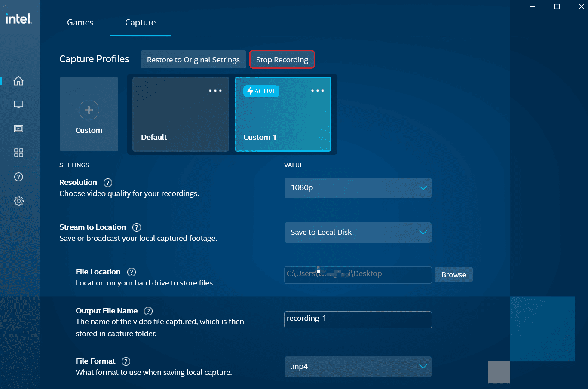Click the help icon next to Resolution
Image resolution: width=588 pixels, height=389 pixels.
pos(107,182)
